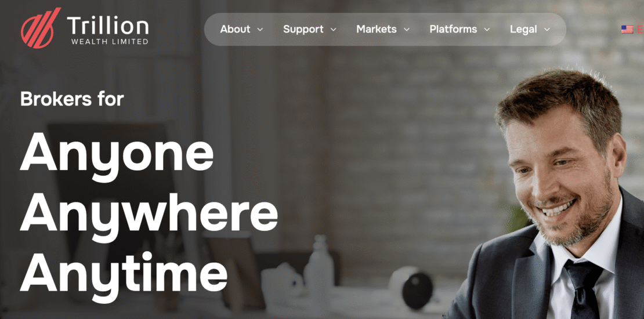This screenshot has height=319, width=644.
Task: Expand the chevron beside About
Action: tap(260, 30)
